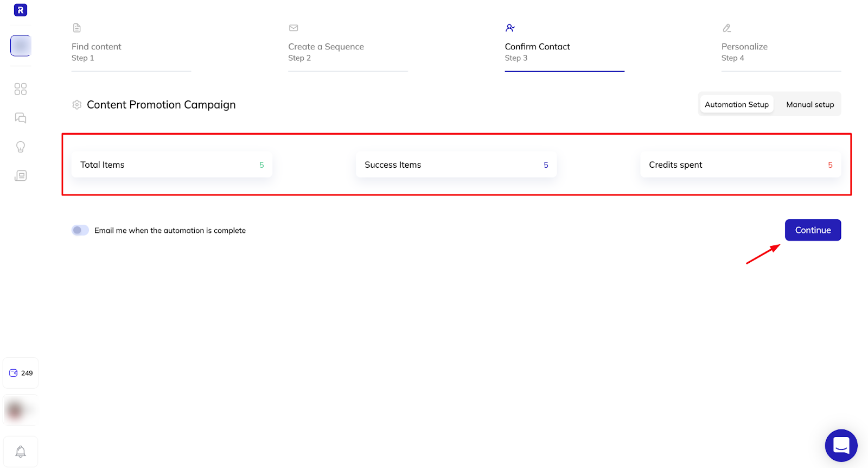The image size is (868, 468).
Task: Toggle email me when automation completes
Action: (x=80, y=230)
